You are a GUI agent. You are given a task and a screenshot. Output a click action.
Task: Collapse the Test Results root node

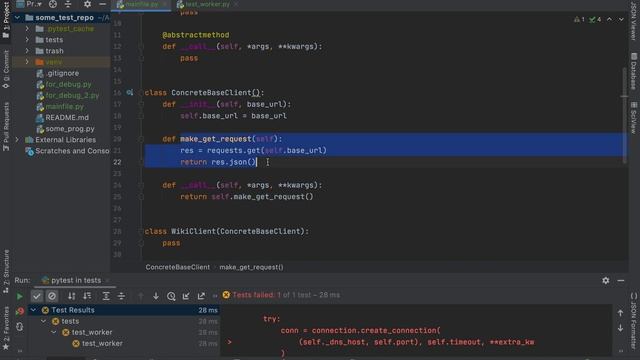[x=33, y=310]
